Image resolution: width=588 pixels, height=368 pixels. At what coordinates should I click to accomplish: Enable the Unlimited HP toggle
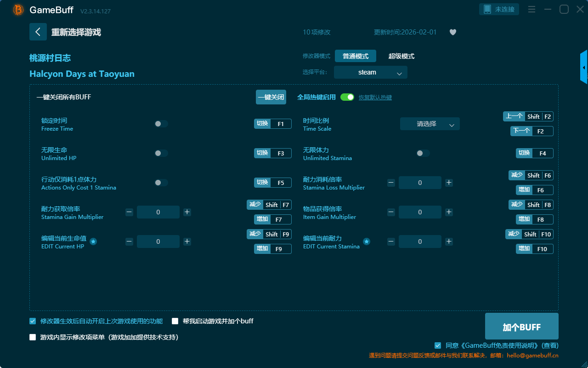(x=161, y=153)
